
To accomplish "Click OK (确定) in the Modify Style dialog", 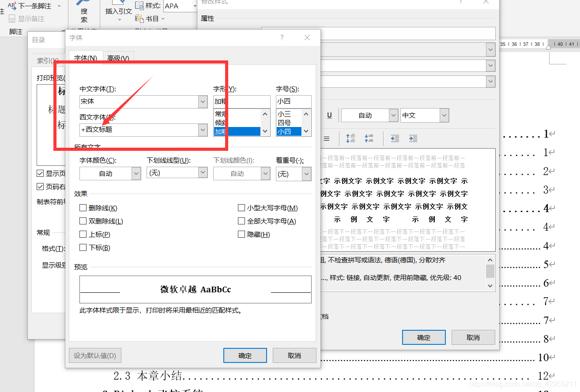I will pyautogui.click(x=424, y=337).
